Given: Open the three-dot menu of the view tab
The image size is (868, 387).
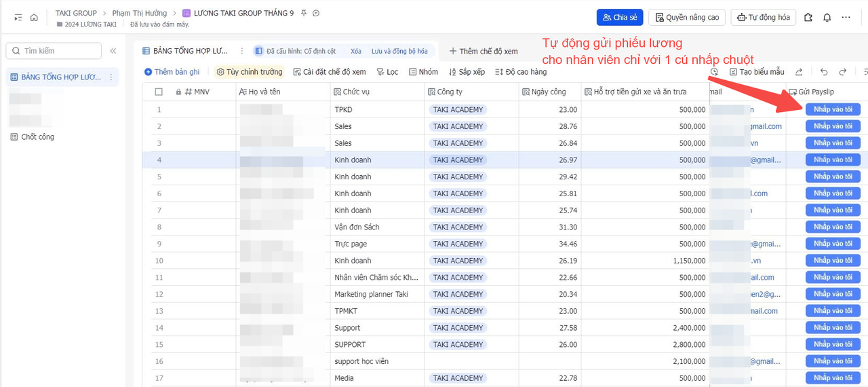Looking at the screenshot, I should tap(242, 51).
